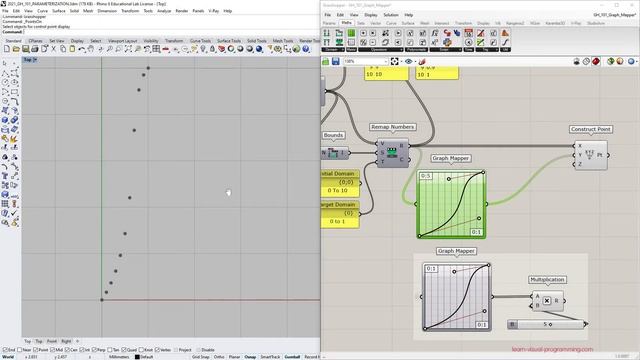
Task: Expand the Domain group in Math ribbon
Action: coord(342,49)
